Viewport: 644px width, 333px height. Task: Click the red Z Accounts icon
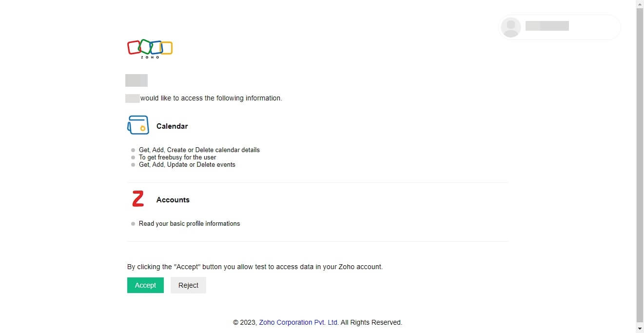pos(137,198)
